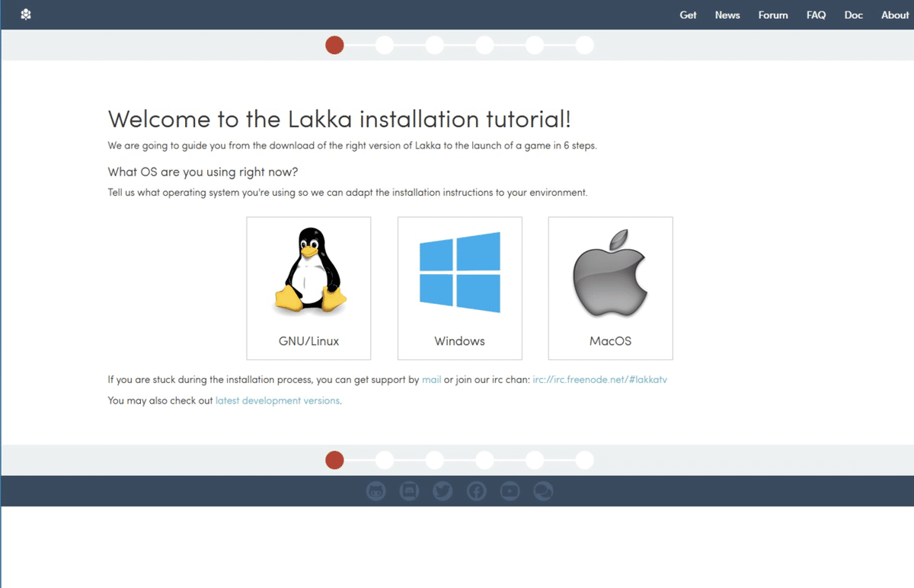This screenshot has width=914, height=588.
Task: Open the Doc menu item
Action: click(x=854, y=15)
